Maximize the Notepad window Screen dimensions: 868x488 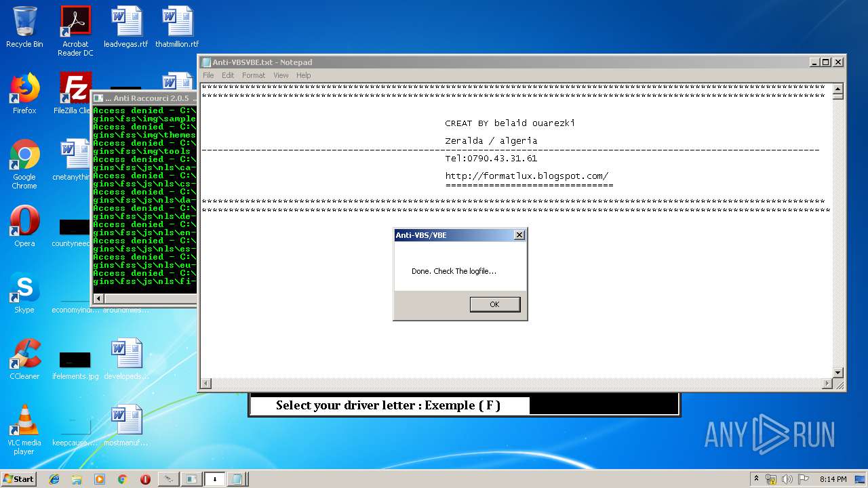point(825,62)
